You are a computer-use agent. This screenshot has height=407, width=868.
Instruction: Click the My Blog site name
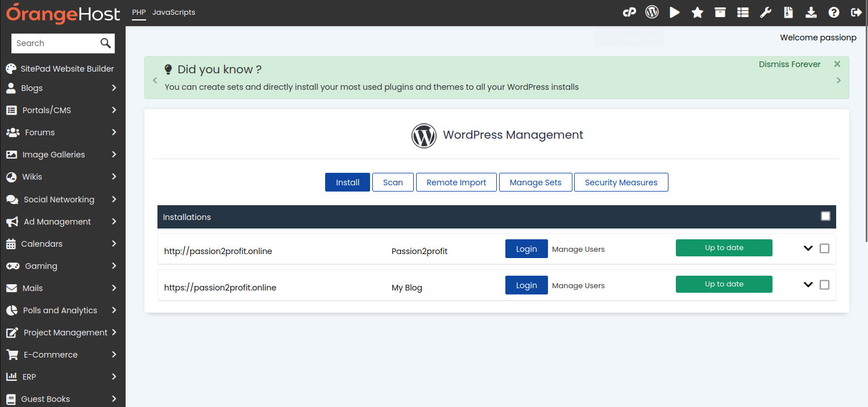point(407,288)
